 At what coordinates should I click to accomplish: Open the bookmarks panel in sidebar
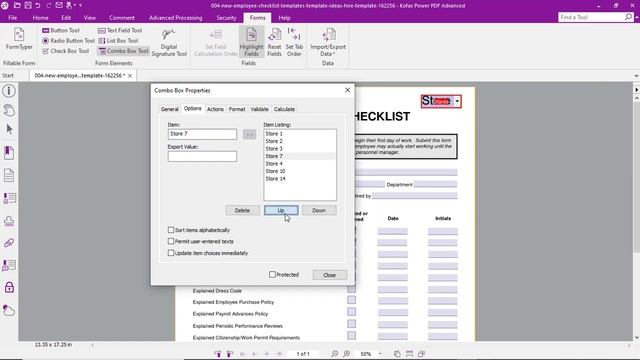pos(9,153)
